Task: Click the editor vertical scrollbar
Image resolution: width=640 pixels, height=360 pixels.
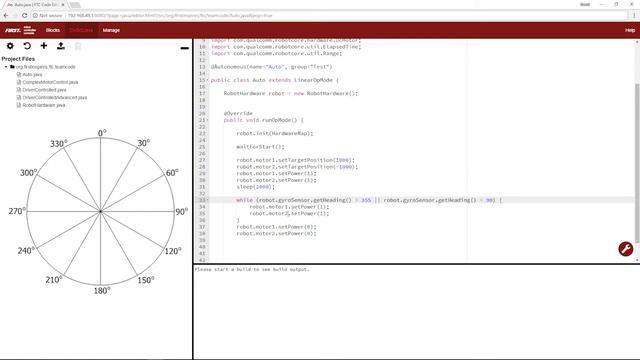Action: [637, 163]
